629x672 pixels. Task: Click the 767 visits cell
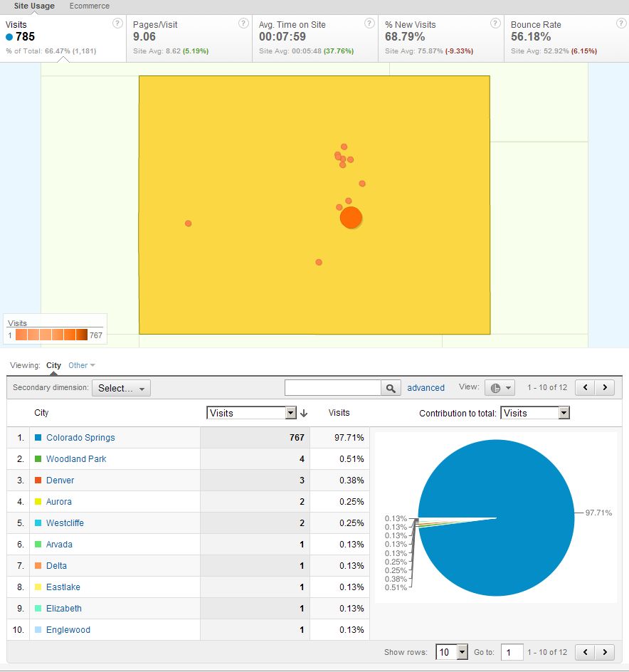click(255, 438)
